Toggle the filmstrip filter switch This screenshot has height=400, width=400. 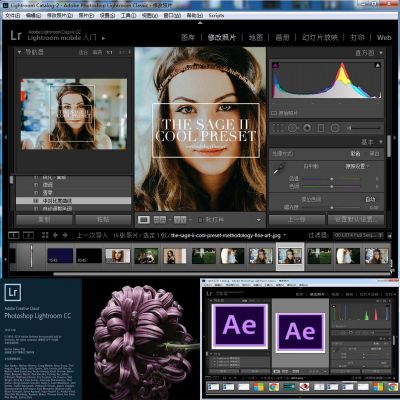[389, 235]
